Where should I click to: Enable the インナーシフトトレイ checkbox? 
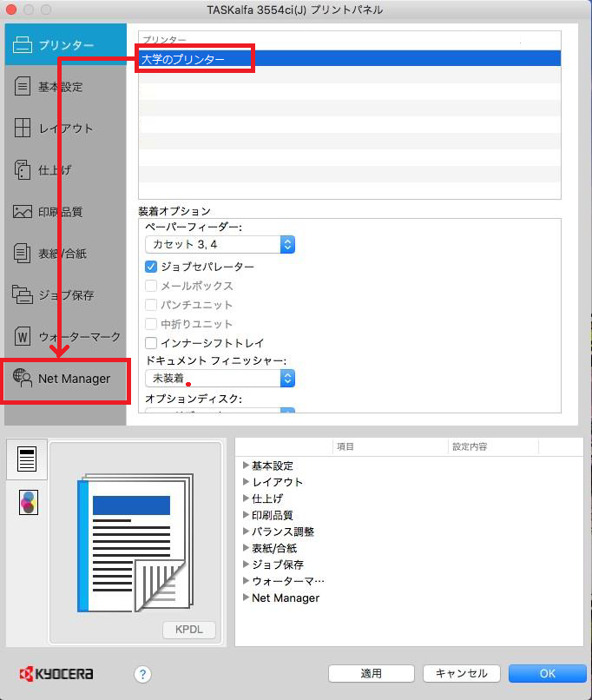[x=151, y=343]
